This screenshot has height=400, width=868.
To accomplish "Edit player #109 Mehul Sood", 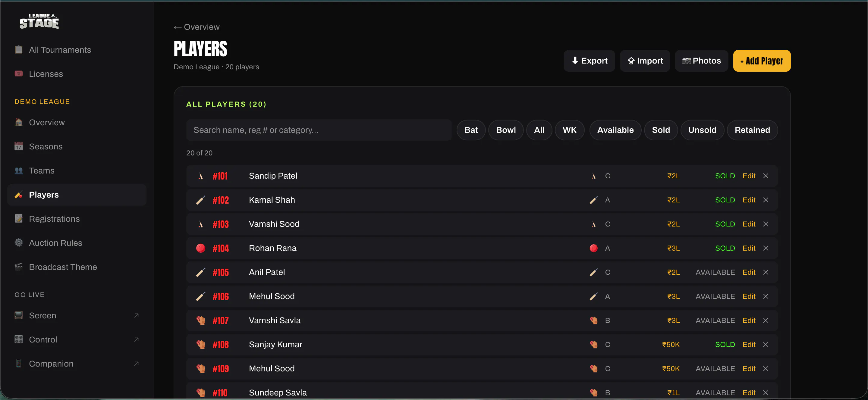I will tap(749, 369).
